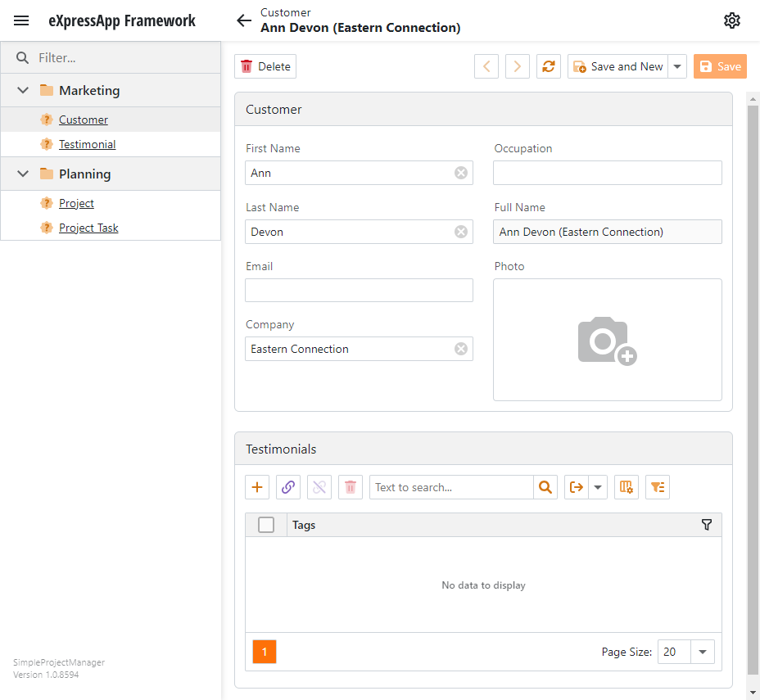Screen dimensions: 760x700
Task: Focus the Text to search field
Action: pyautogui.click(x=451, y=487)
